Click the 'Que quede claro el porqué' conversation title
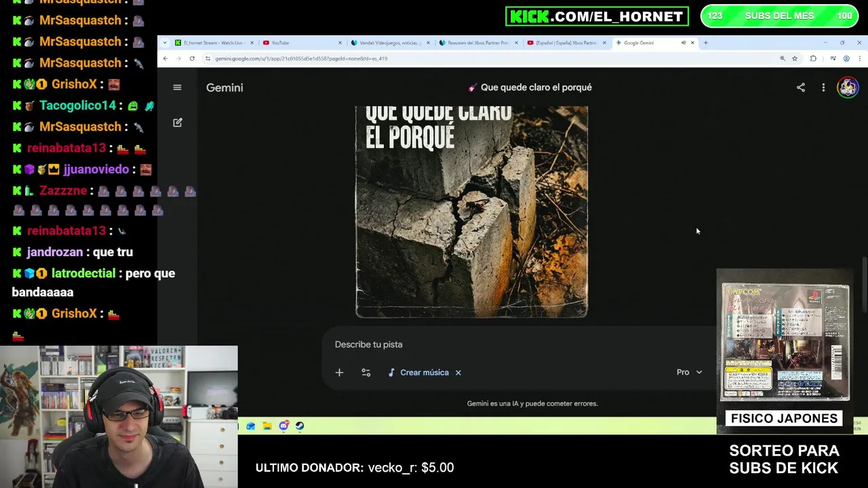Screen dimensions: 868x488 pos(536,87)
